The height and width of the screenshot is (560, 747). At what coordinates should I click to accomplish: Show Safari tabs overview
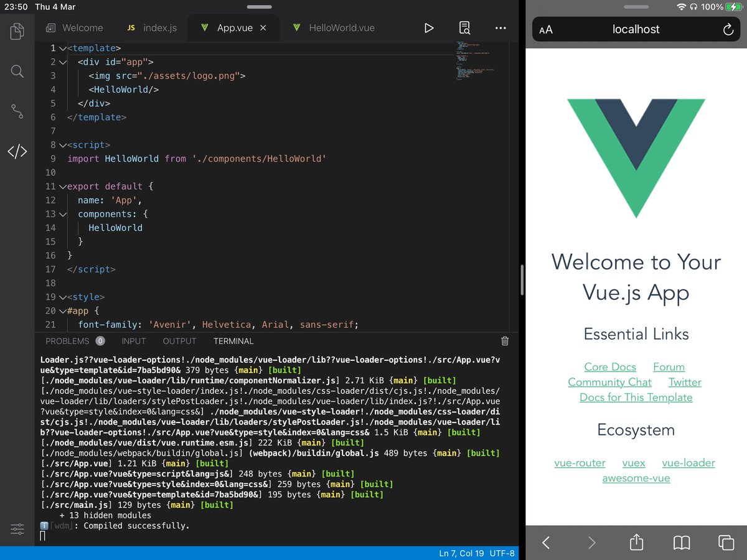[x=726, y=543]
